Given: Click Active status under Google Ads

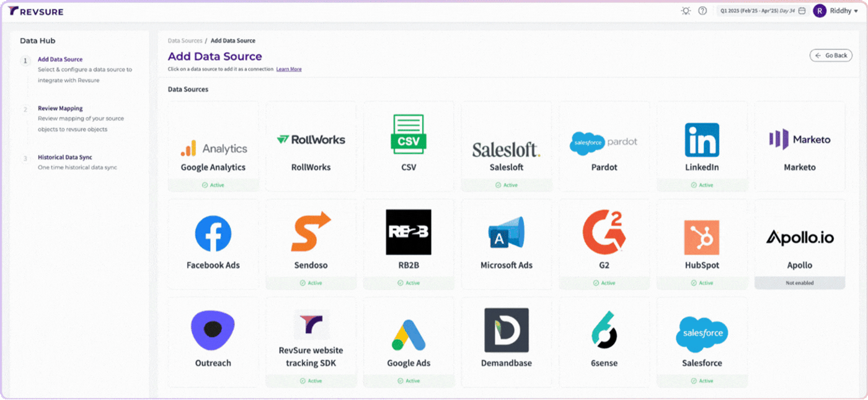Looking at the screenshot, I should click(409, 381).
